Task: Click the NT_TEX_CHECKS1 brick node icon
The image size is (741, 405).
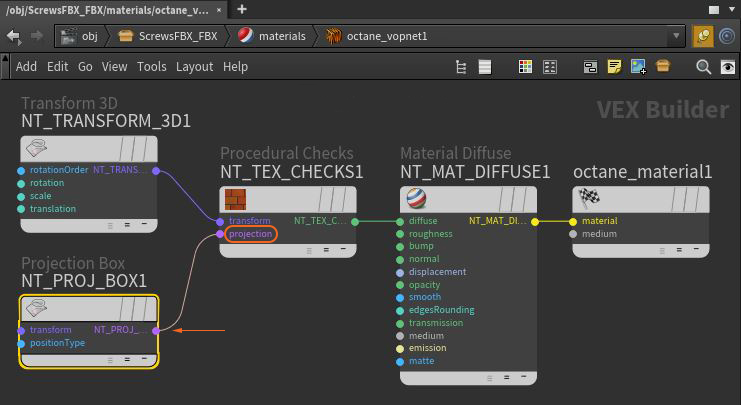Action: 235,199
